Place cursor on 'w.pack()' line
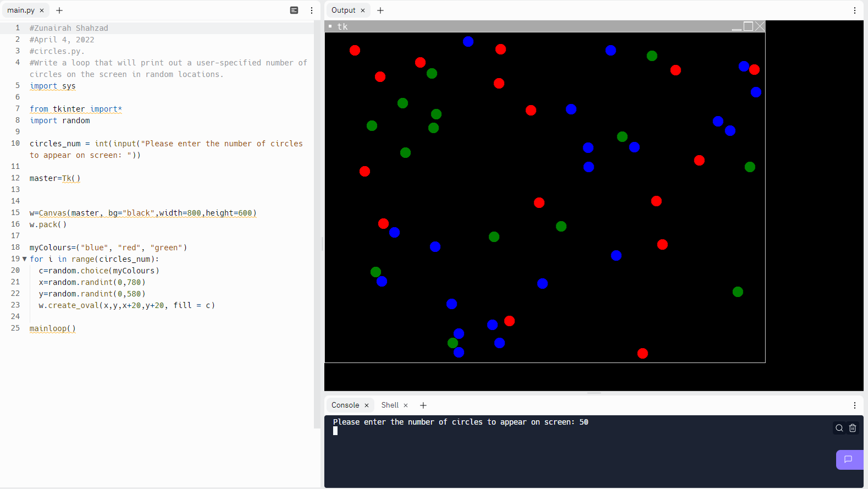This screenshot has width=868, height=489. [48, 224]
